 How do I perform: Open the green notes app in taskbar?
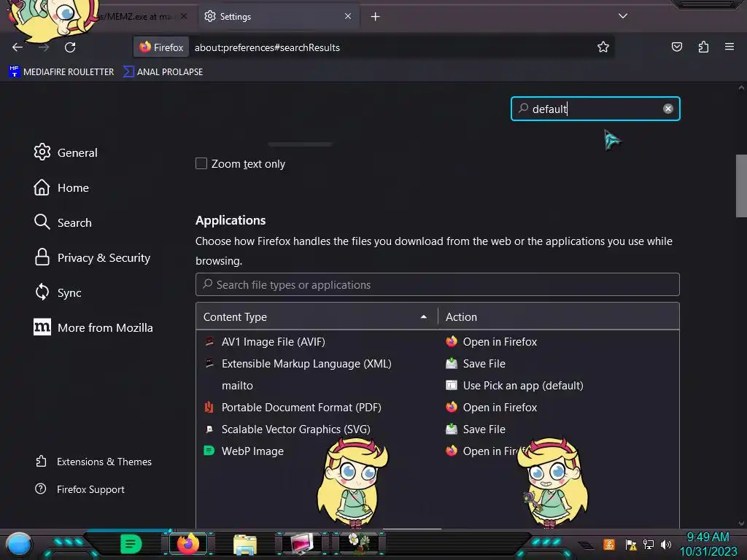click(131, 544)
